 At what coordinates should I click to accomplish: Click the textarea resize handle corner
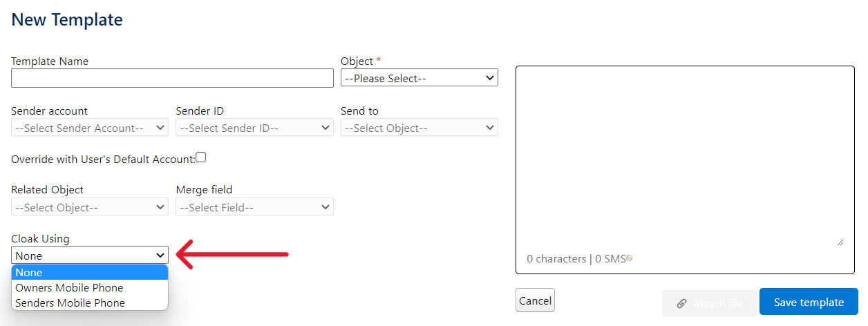pos(840,242)
